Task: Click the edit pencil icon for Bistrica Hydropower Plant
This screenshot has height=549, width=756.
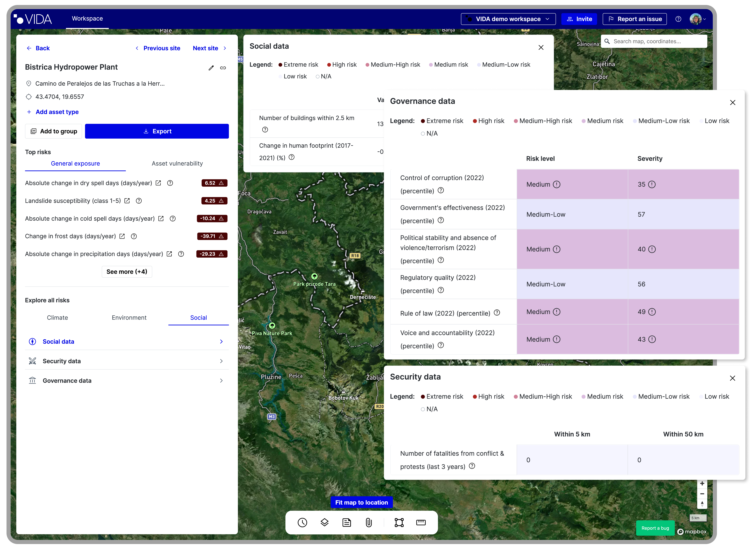Action: tap(211, 68)
